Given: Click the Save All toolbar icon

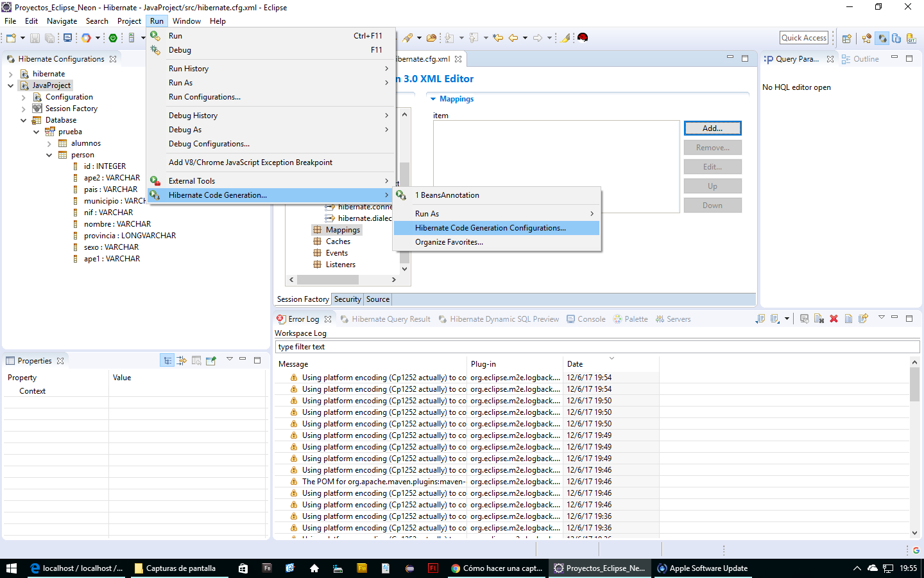Looking at the screenshot, I should coord(49,38).
